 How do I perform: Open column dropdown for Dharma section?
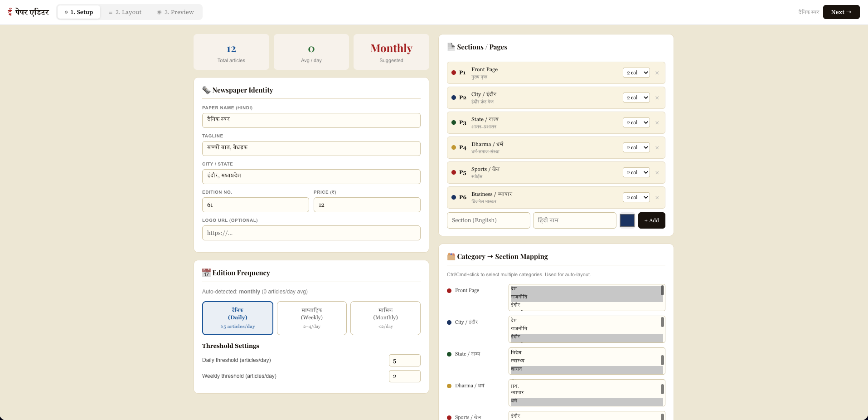[x=636, y=147]
